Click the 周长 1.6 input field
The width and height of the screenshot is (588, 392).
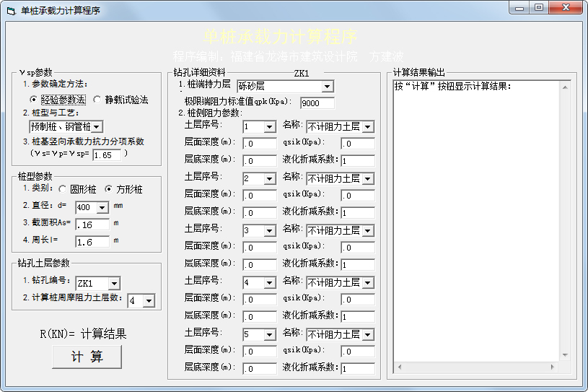[92, 242]
